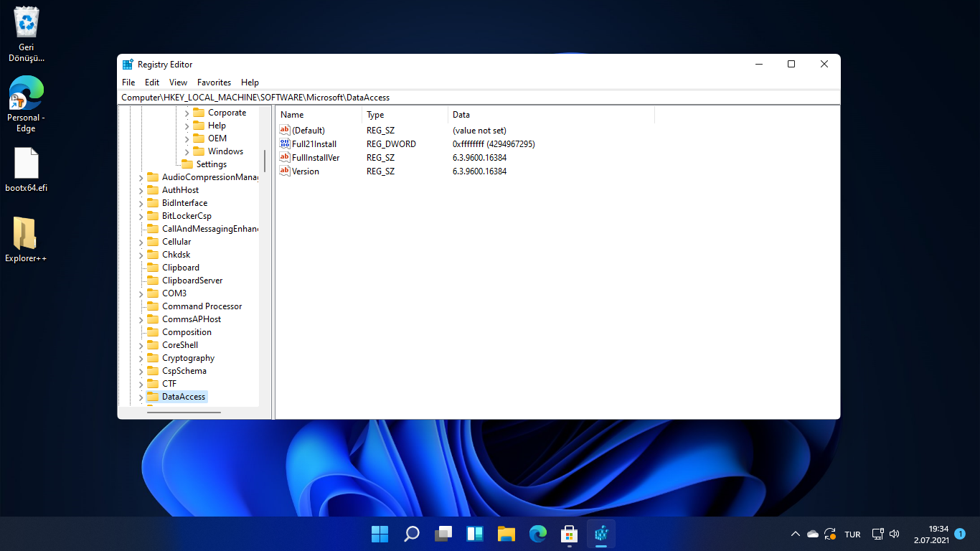The height and width of the screenshot is (551, 980).
Task: Click the (Default) string value icon
Action: tap(285, 131)
